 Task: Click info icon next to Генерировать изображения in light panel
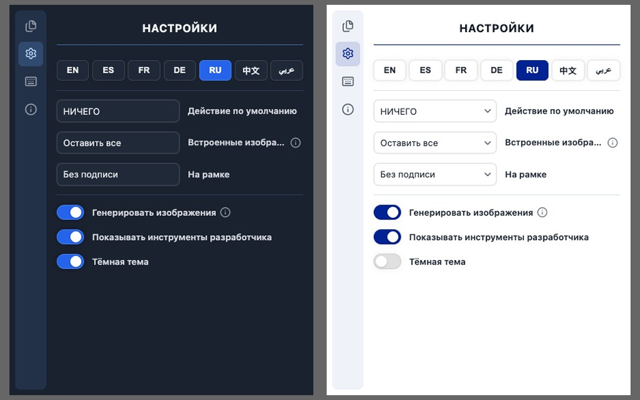pyautogui.click(x=542, y=212)
